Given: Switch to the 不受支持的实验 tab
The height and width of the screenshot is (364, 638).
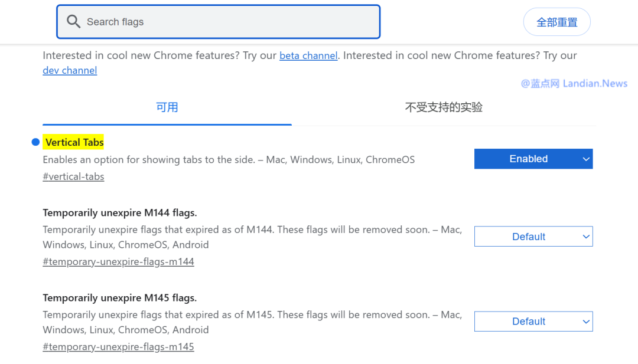Looking at the screenshot, I should pyautogui.click(x=444, y=107).
